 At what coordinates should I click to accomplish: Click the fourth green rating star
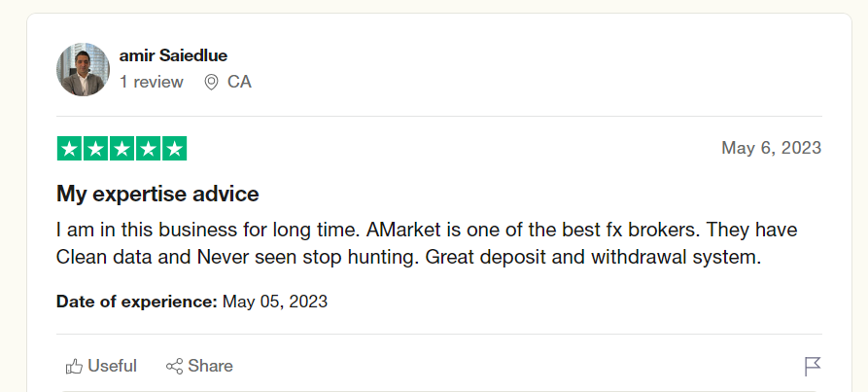[x=148, y=149]
